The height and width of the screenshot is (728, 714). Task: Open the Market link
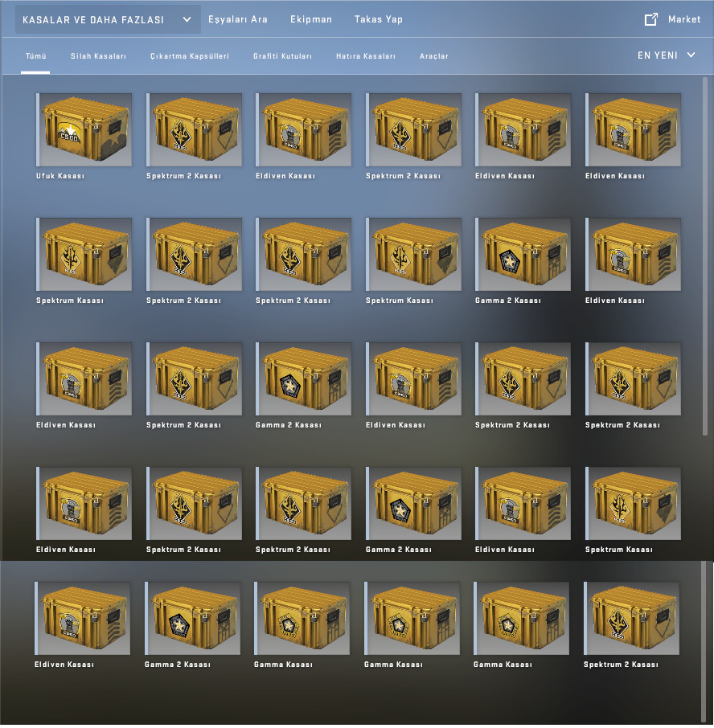[x=683, y=19]
